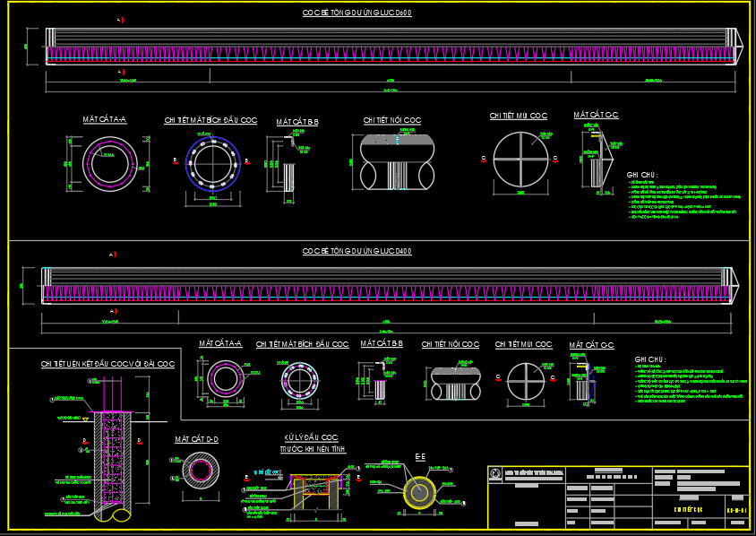Screen dimensions: 756x536
Task: Click the upper GHI CHÚ notes heading
Action: (642, 175)
